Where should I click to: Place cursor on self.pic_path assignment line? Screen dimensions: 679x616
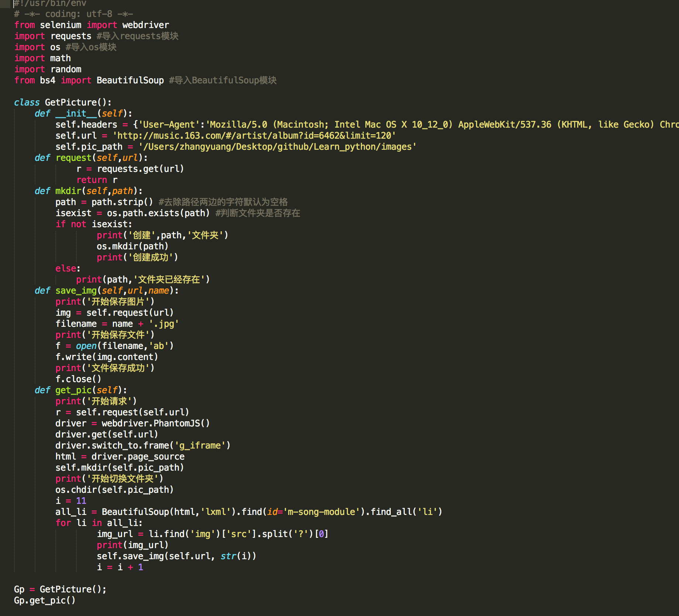coord(236,147)
